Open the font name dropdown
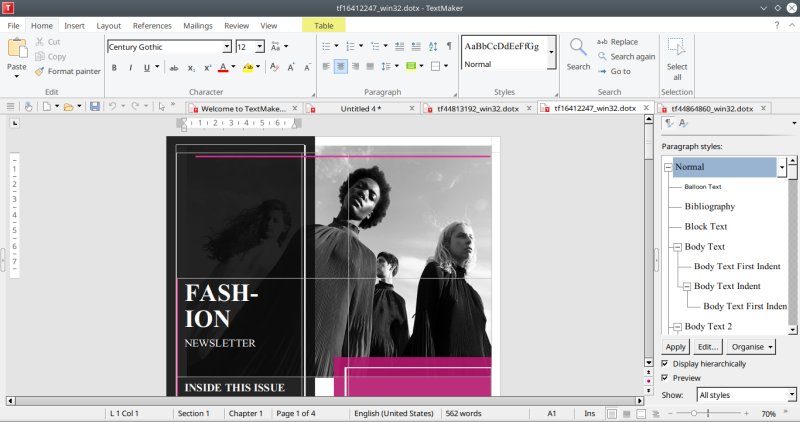 click(x=227, y=46)
